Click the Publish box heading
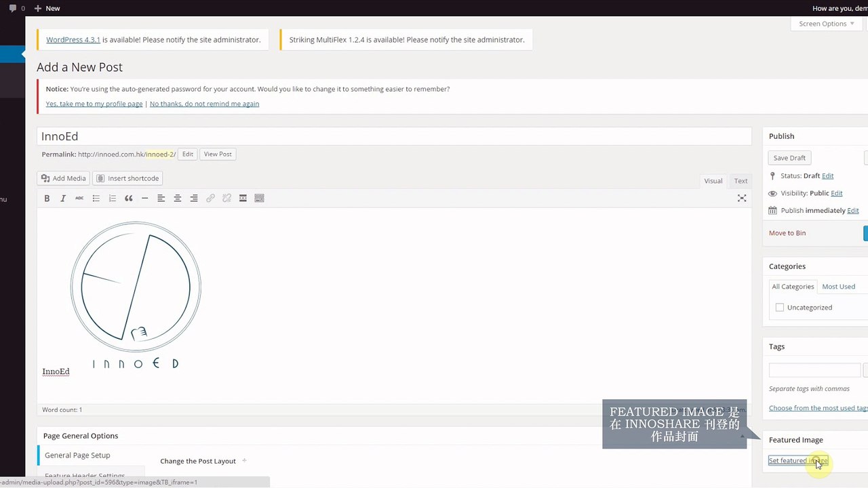This screenshot has width=868, height=488. 781,136
